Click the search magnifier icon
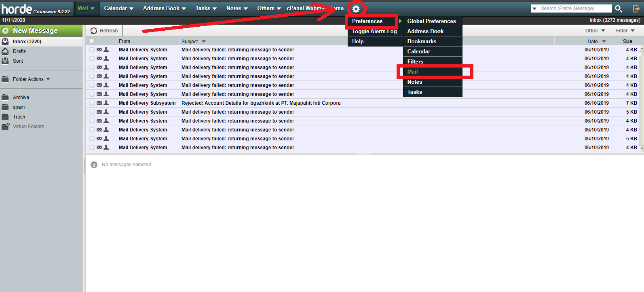Screen dimensions: 644x292 (x=619, y=8)
